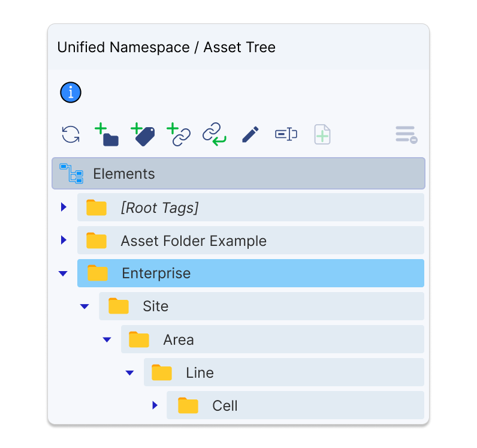
Task: Click the link with green arrow icon
Action: (x=215, y=134)
